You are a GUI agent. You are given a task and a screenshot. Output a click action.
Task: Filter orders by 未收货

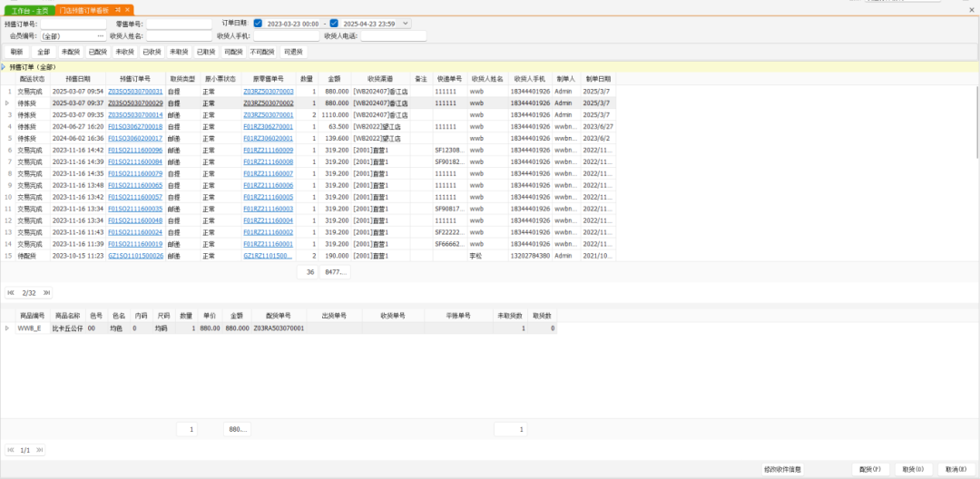click(124, 52)
